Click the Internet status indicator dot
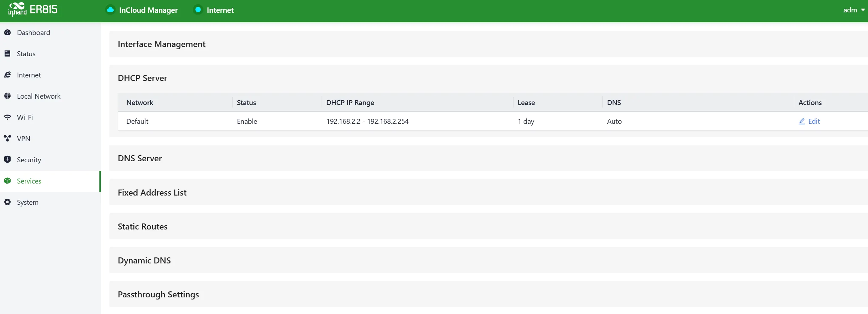Image resolution: width=868 pixels, height=314 pixels. [x=198, y=10]
